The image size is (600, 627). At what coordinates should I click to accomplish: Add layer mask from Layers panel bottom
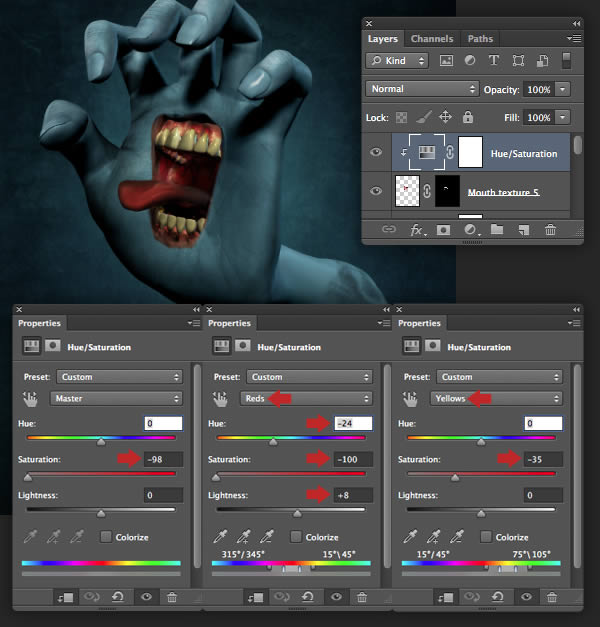443,230
